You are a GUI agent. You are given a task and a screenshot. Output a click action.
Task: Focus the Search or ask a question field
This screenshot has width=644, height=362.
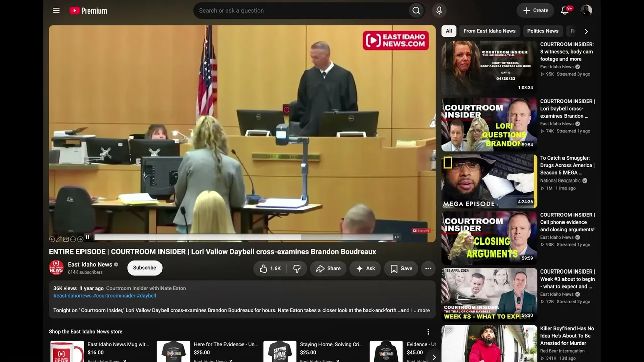click(x=301, y=10)
